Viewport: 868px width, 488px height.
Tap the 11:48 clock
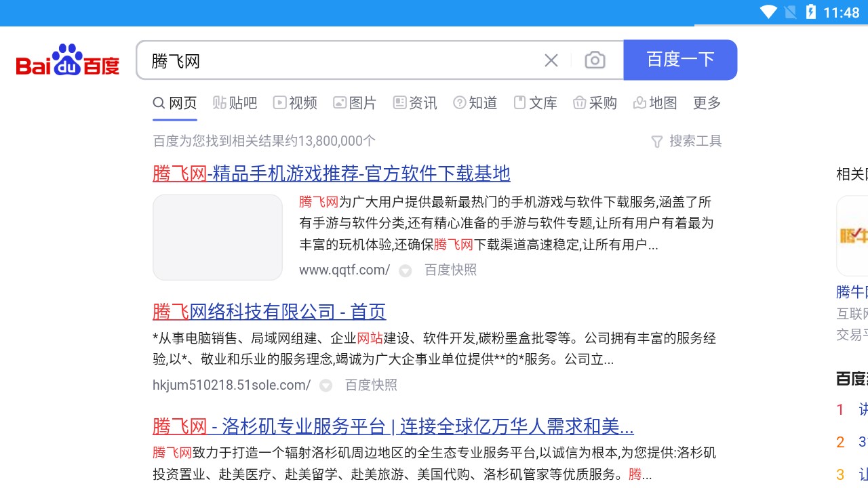coord(842,12)
